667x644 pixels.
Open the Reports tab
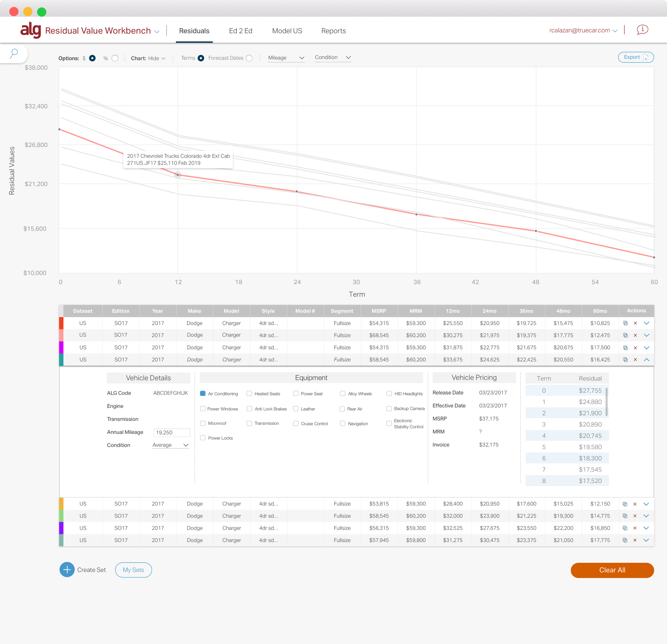pos(333,31)
